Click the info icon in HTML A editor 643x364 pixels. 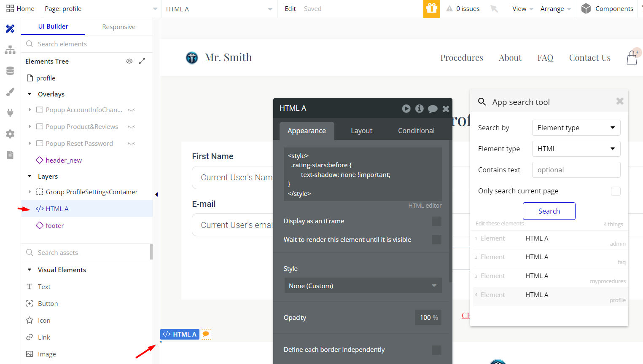[x=419, y=109]
